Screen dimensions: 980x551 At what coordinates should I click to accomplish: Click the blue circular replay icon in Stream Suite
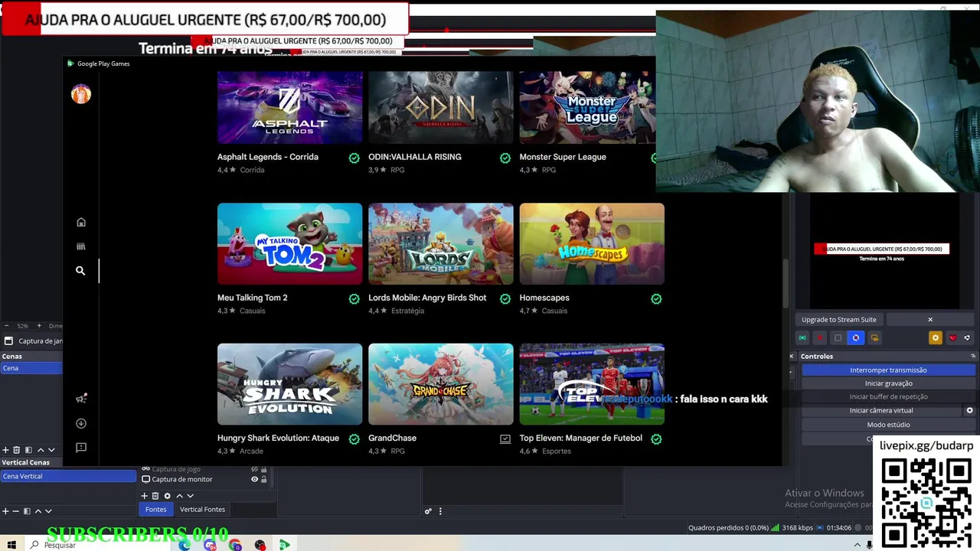click(x=856, y=337)
